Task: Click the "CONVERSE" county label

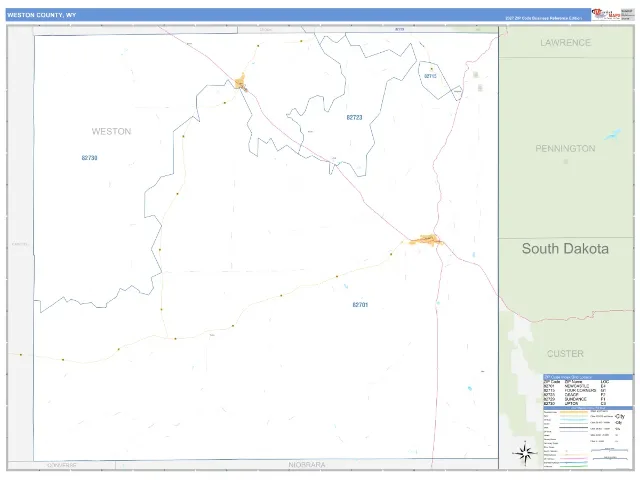Action: pos(62,465)
